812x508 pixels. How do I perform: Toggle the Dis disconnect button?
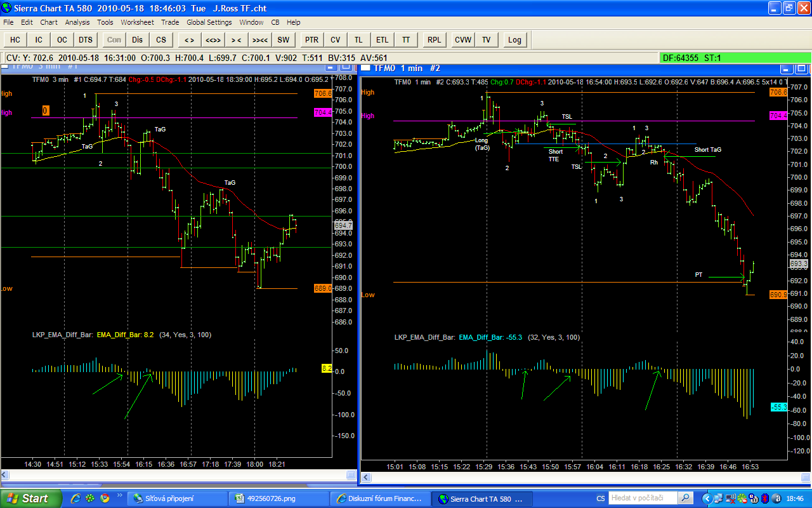point(138,40)
